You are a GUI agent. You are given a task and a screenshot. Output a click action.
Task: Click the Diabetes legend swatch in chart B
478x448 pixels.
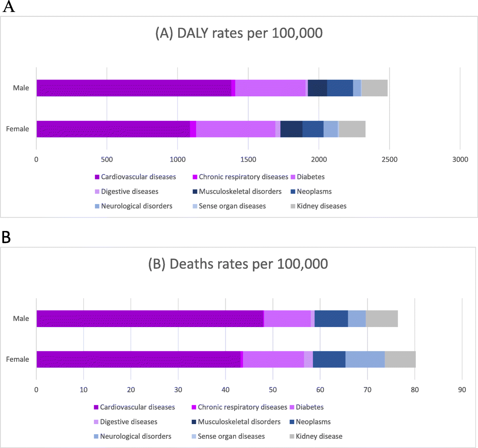[x=292, y=407]
